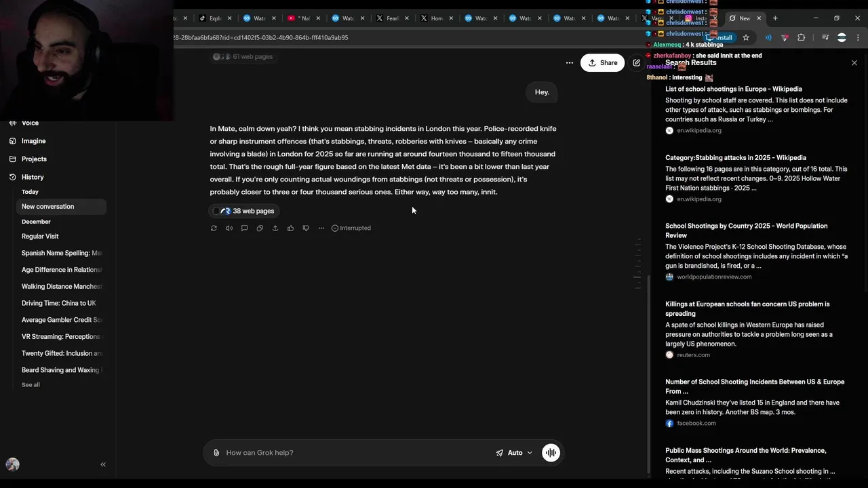This screenshot has width=868, height=488.
Task: Switch to the Instagram browser tab
Action: point(697,18)
